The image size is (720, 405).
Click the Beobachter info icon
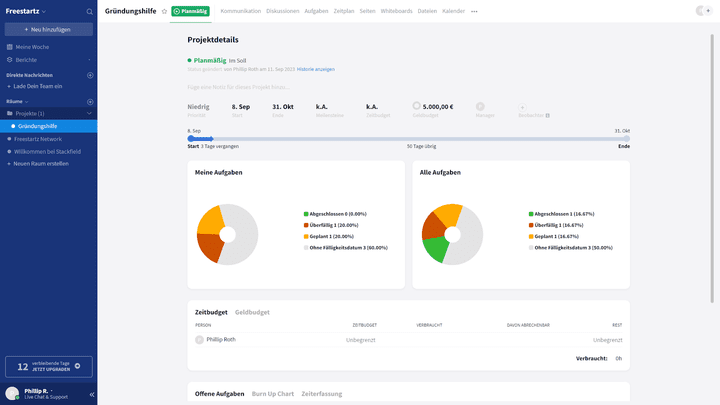[548, 116]
